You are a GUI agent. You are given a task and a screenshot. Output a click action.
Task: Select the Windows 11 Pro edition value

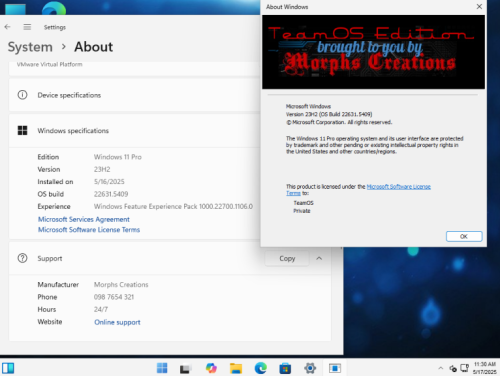(x=118, y=157)
